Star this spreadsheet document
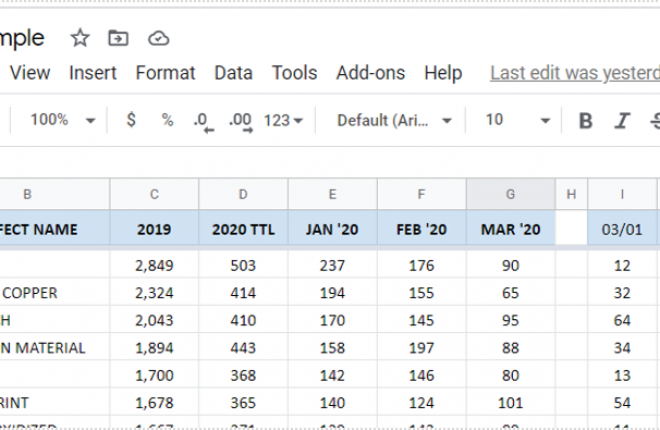Screen dimensions: 660x430 click(80, 38)
